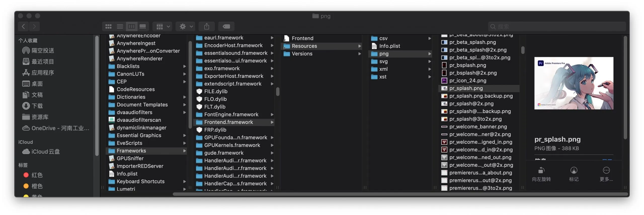This screenshot has height=215, width=644.
Task: Open the Library folder in sidebar
Action: point(35,117)
